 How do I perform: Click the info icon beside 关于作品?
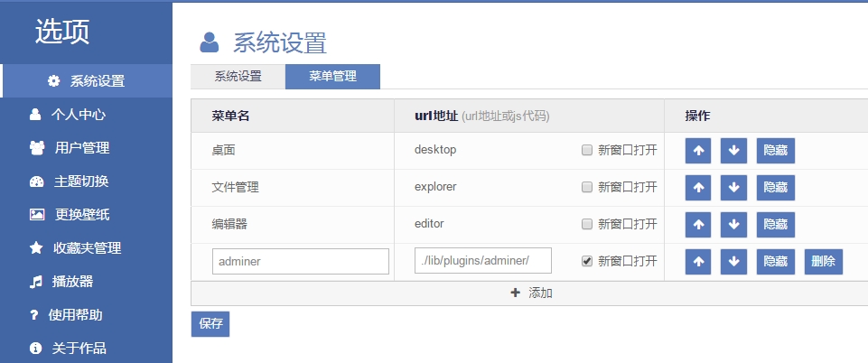35,348
